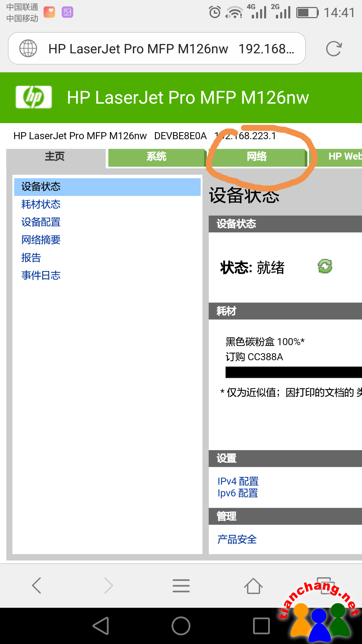Tap the alarm clock status icon
Image resolution: width=362 pixels, height=644 pixels.
[x=215, y=12]
